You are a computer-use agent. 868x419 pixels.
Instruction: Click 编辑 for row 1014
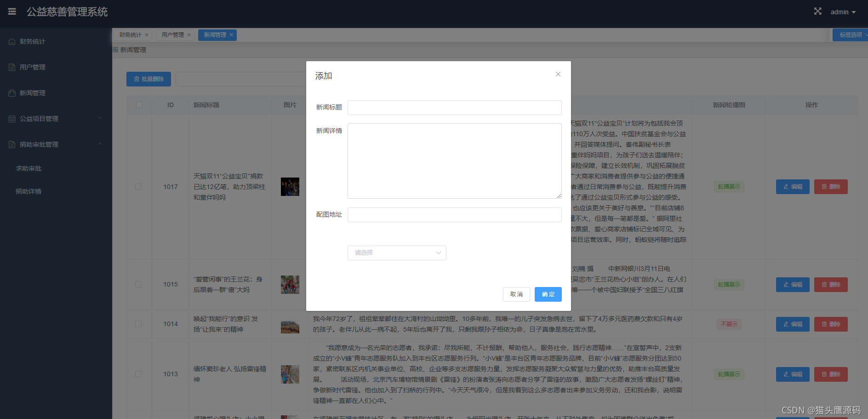[793, 324]
